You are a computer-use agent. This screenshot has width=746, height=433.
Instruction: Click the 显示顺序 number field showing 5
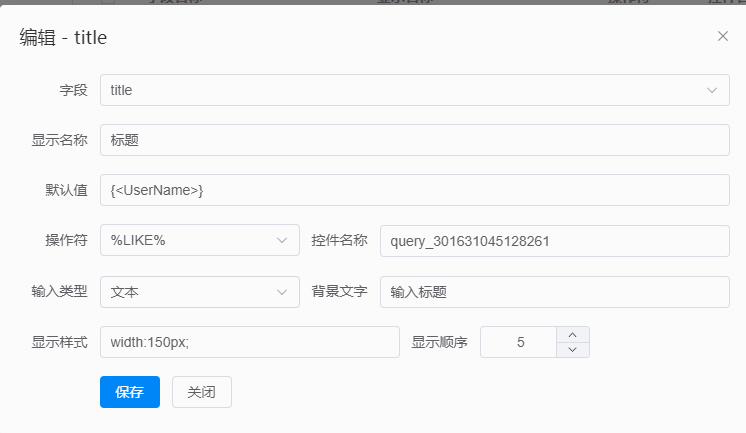519,342
